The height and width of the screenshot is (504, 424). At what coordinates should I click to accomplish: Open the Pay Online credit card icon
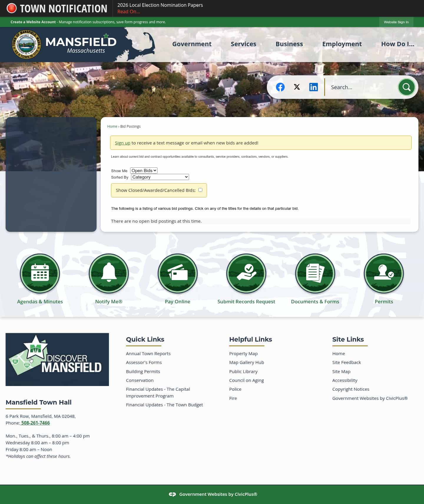click(x=178, y=274)
